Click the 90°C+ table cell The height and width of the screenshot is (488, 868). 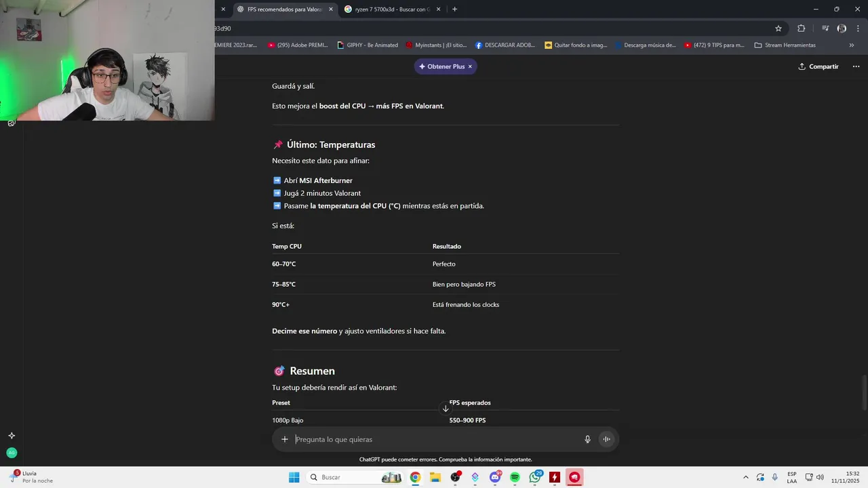pos(281,304)
